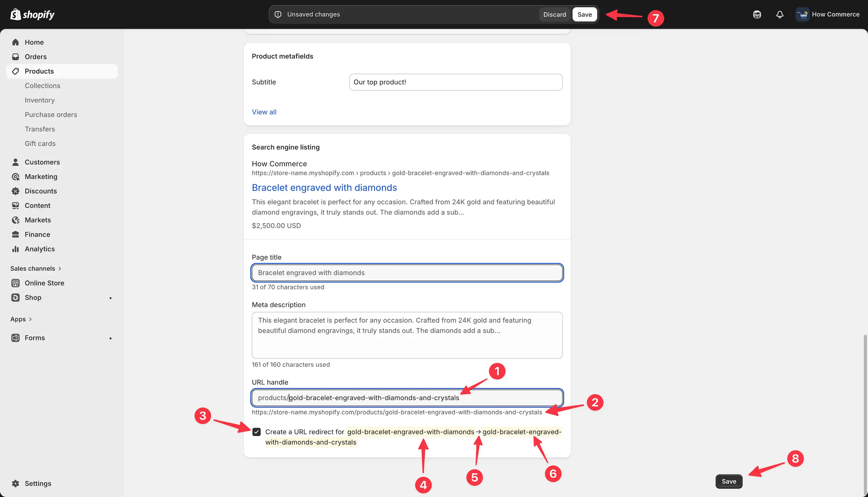Viewport: 868px width, 497px height.
Task: Click the Markets globe icon
Action: (15, 220)
